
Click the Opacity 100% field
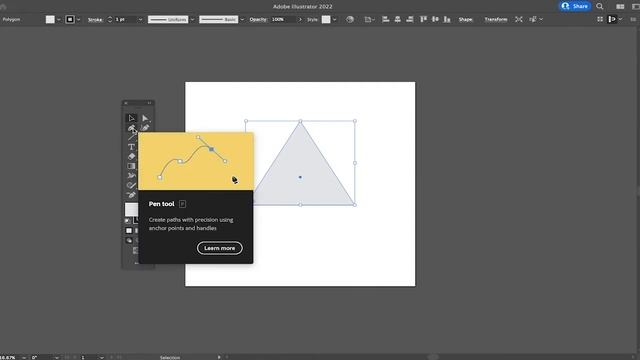[x=282, y=20]
